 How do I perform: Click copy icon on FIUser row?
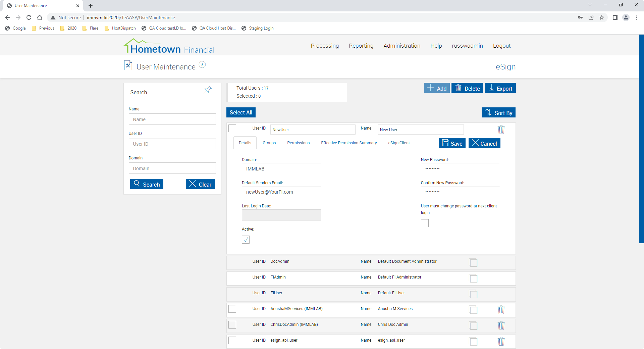tap(473, 294)
